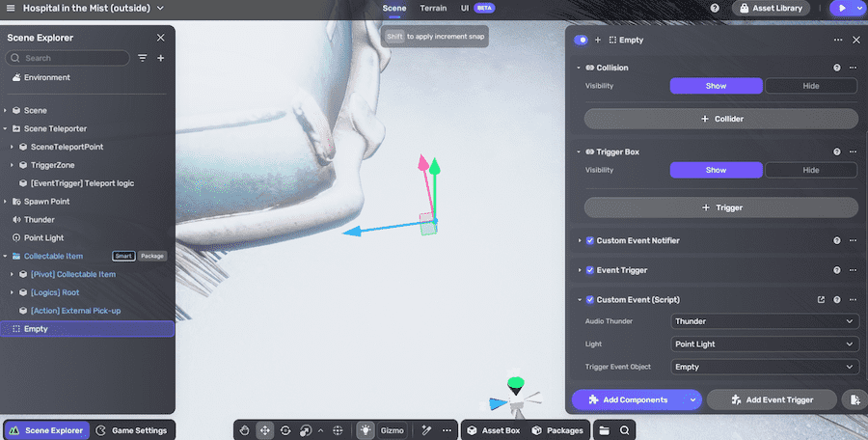The image size is (868, 440).
Task: Collapse the Collectable Item node
Action: [6, 257]
